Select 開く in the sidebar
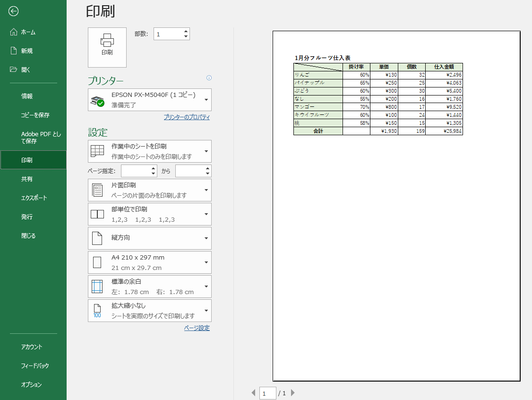Screen dimensions: 532x400 click(x=33, y=70)
